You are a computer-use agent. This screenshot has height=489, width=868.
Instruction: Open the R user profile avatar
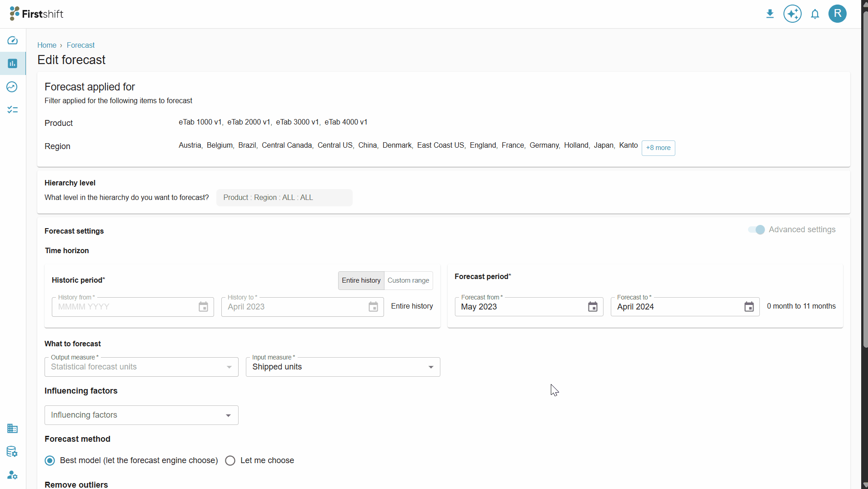pos(838,14)
